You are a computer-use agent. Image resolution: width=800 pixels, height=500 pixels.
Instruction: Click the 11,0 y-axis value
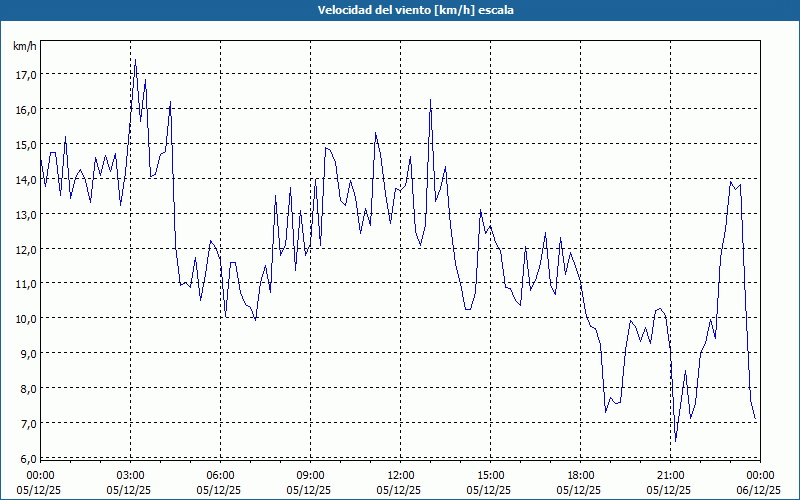click(27, 284)
